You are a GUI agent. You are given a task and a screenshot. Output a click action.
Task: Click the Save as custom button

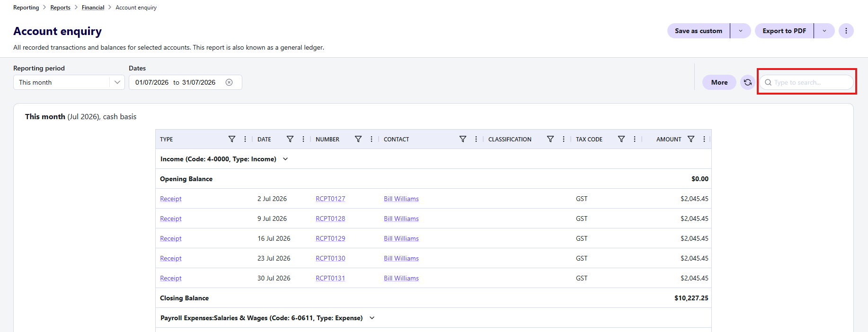point(699,31)
